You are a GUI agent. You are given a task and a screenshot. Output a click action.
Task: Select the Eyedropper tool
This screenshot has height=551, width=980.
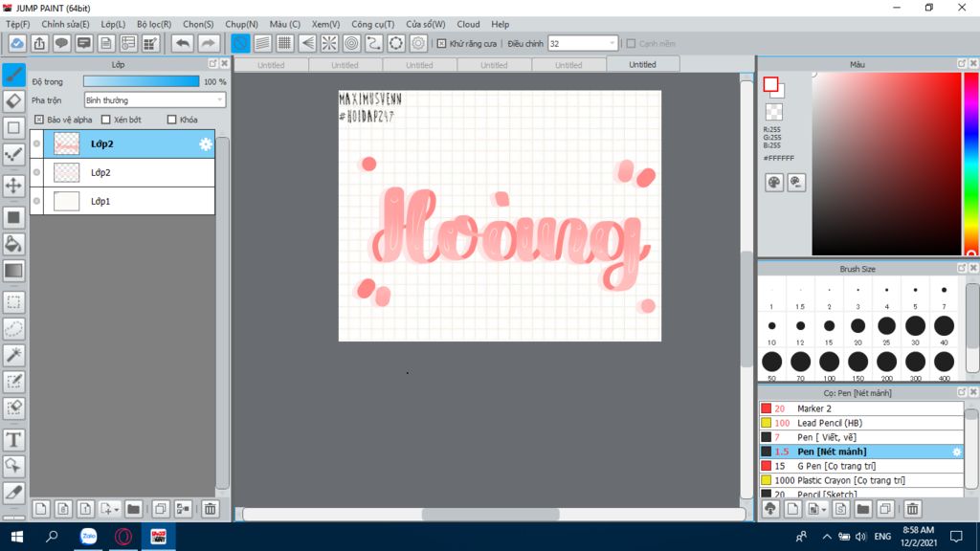coord(13,493)
